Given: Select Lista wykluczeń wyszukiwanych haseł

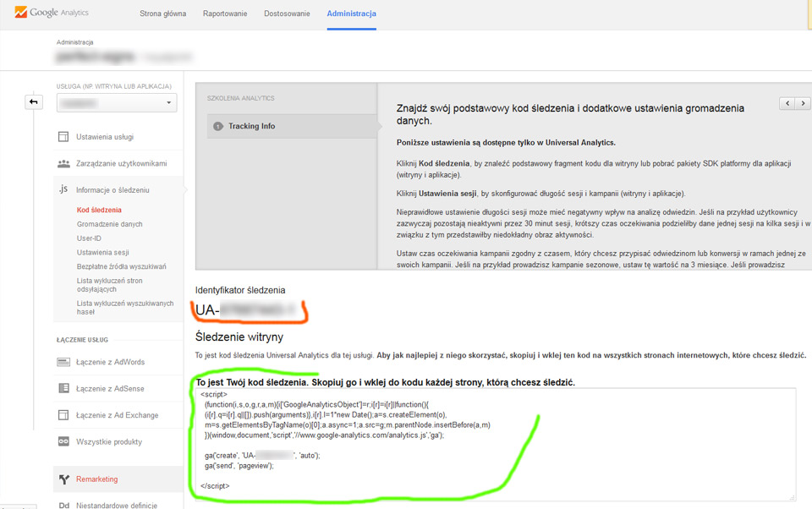Looking at the screenshot, I should point(125,308).
